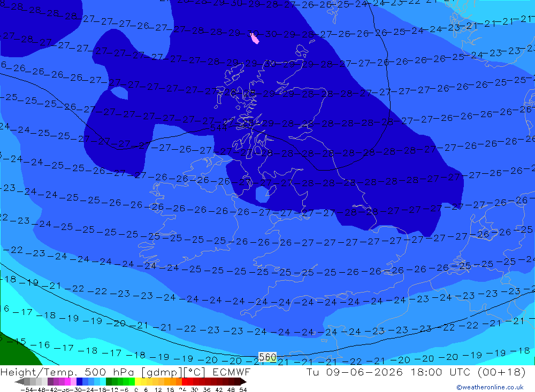Viewport: 535px width, 392px height.
Task: Click the yellow legend swatch at 0
Action: pyautogui.click(x=137, y=382)
